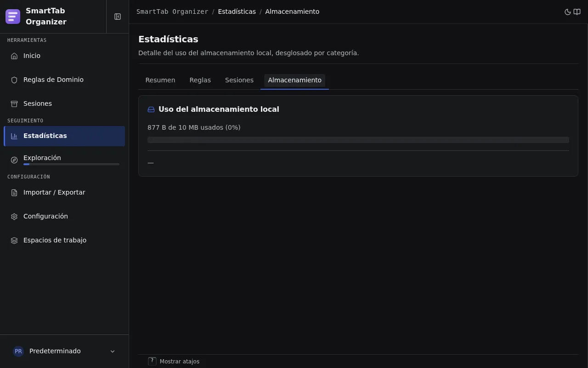Click the local storage usage progress bar

[x=358, y=140]
